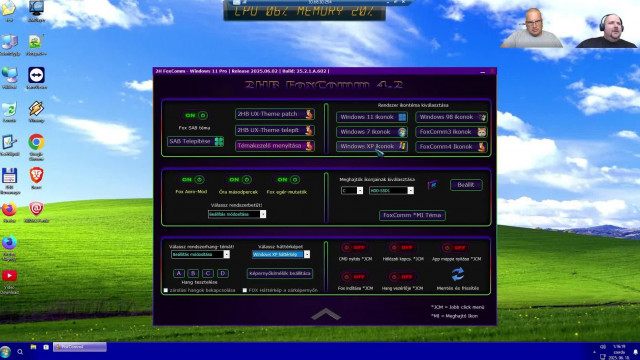Open Firefox desktop icon
The image size is (640, 360).
pos(9,209)
